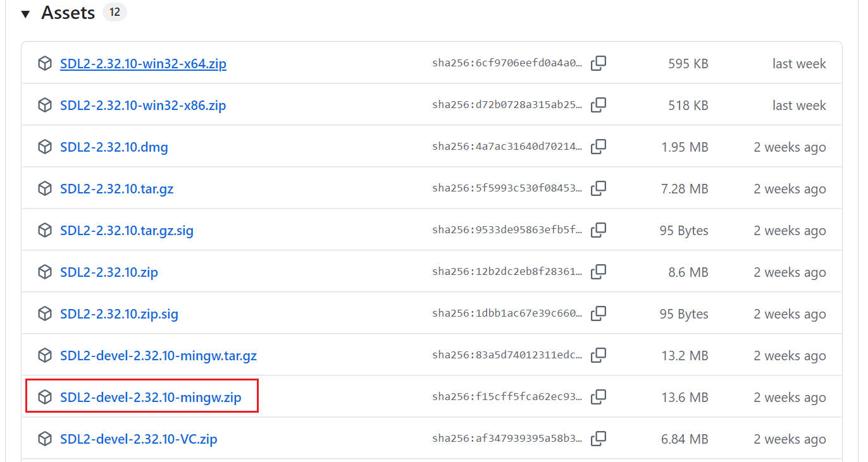
Task: Download SDL2-2.32.10.zip source archive
Action: 109,272
